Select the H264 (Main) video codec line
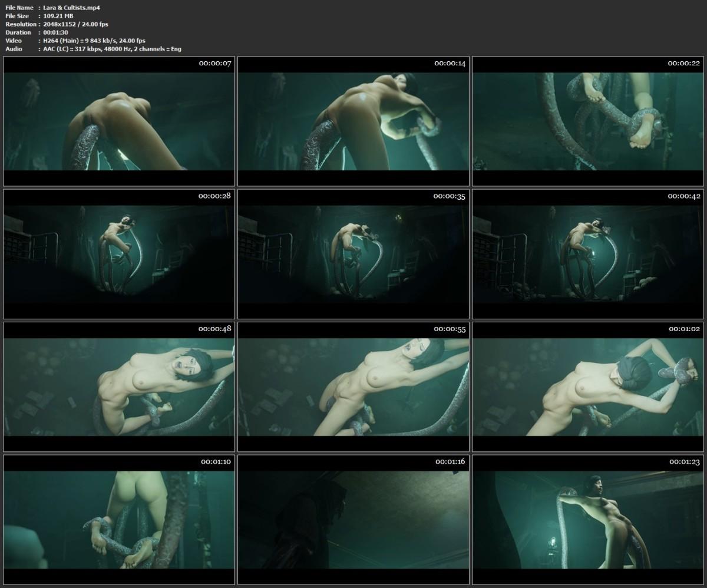 coord(94,41)
